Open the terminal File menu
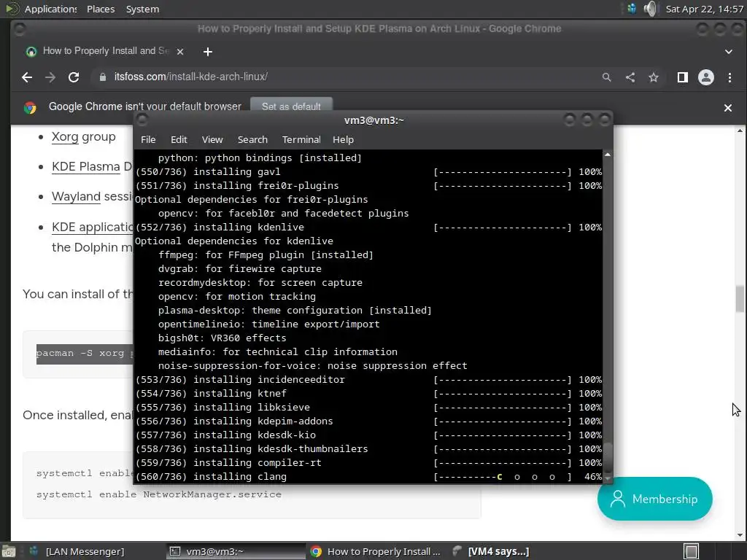Viewport: 747px width, 560px height. coord(148,139)
